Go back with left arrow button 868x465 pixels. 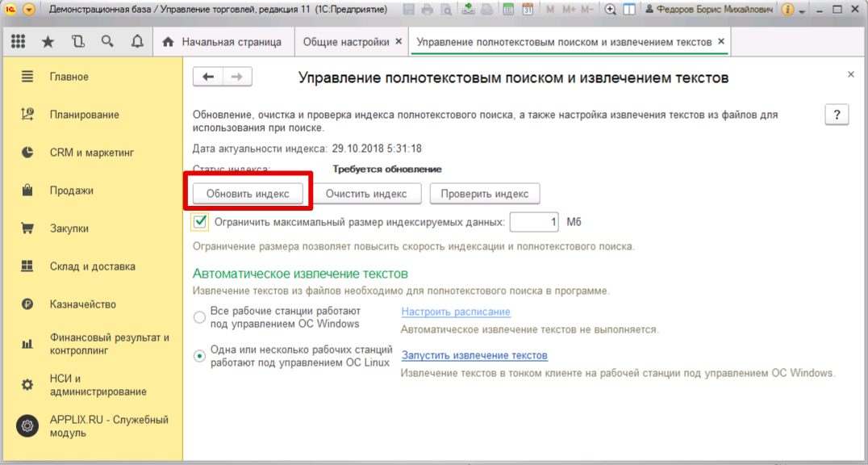tap(208, 77)
